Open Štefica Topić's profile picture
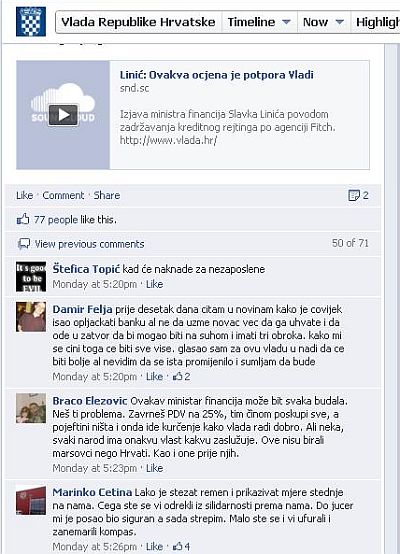Viewport: 400px width, 554px height. [31, 277]
